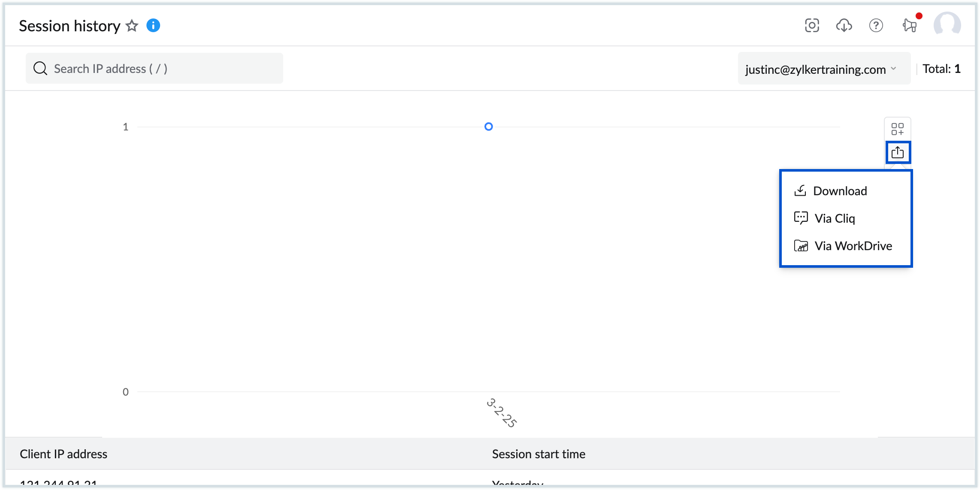The height and width of the screenshot is (490, 980).
Task: Click the red notification badge on bell icon
Action: pos(920,15)
